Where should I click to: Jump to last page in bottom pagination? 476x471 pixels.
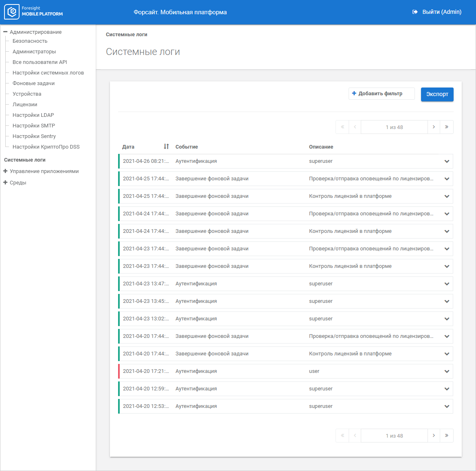[x=447, y=436]
